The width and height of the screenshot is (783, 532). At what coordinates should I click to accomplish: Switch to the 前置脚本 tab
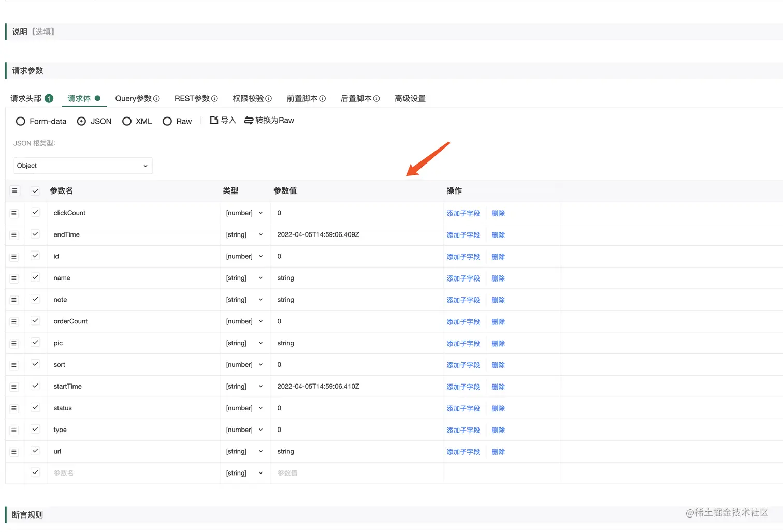[x=306, y=98]
